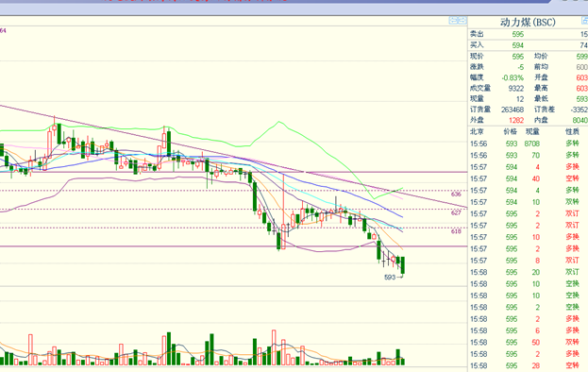Image resolution: width=588 pixels, height=372 pixels.
Task: Select the 618 dotted price level label
Action: click(456, 231)
